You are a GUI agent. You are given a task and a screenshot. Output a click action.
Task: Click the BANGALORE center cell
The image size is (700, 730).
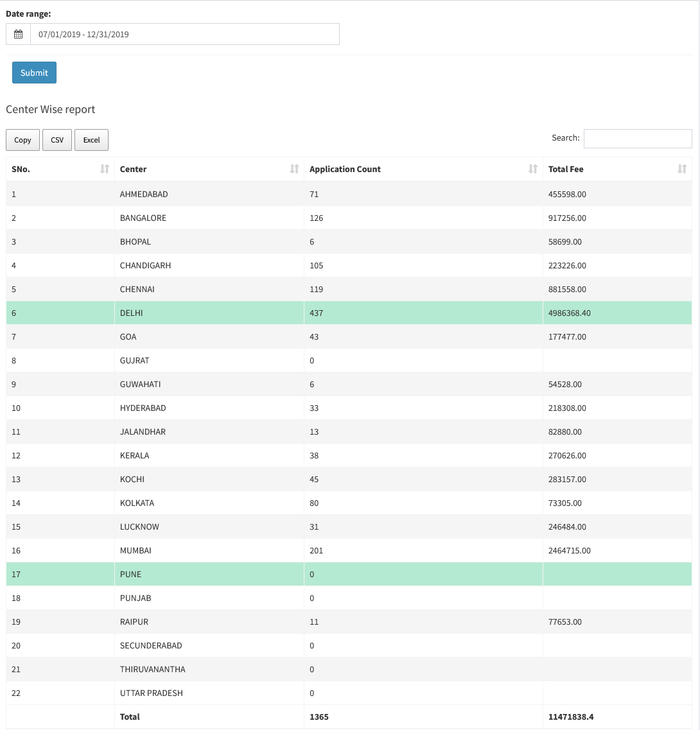tap(209, 218)
